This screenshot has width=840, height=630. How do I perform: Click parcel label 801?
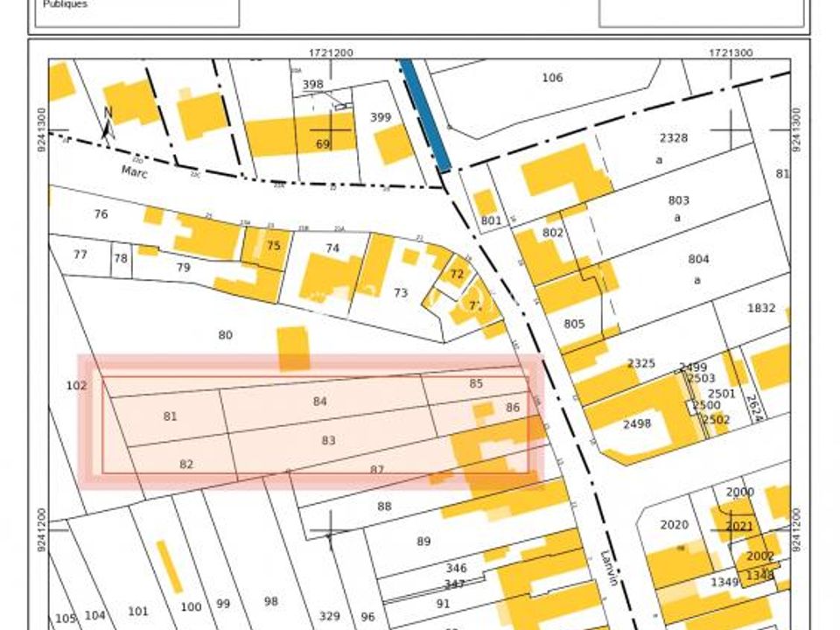tap(491, 220)
